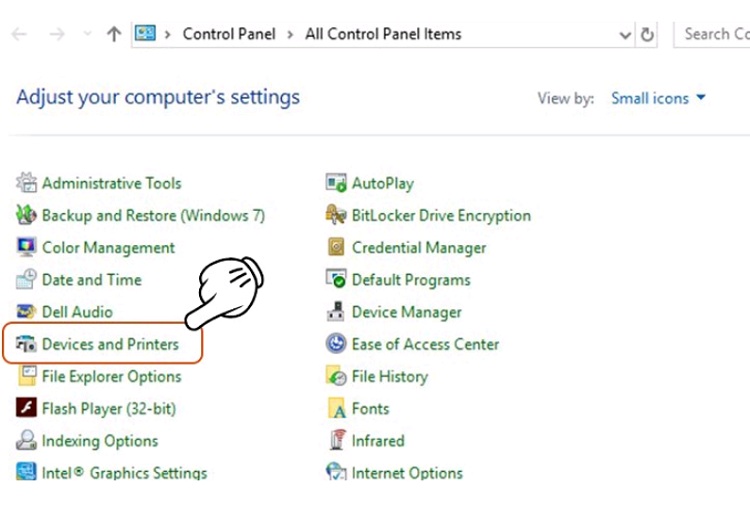
Task: Open Device Manager link
Action: tap(407, 312)
